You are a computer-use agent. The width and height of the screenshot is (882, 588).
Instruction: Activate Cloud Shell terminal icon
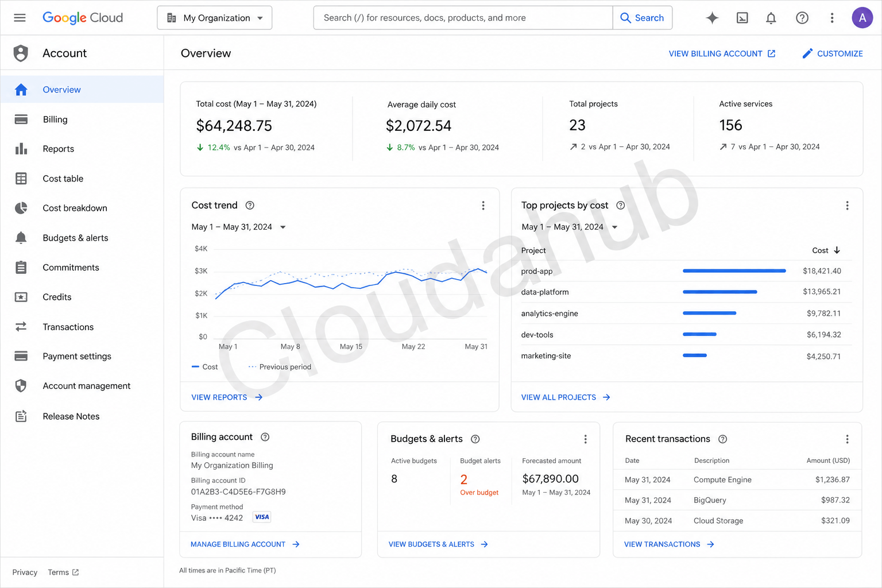(742, 18)
